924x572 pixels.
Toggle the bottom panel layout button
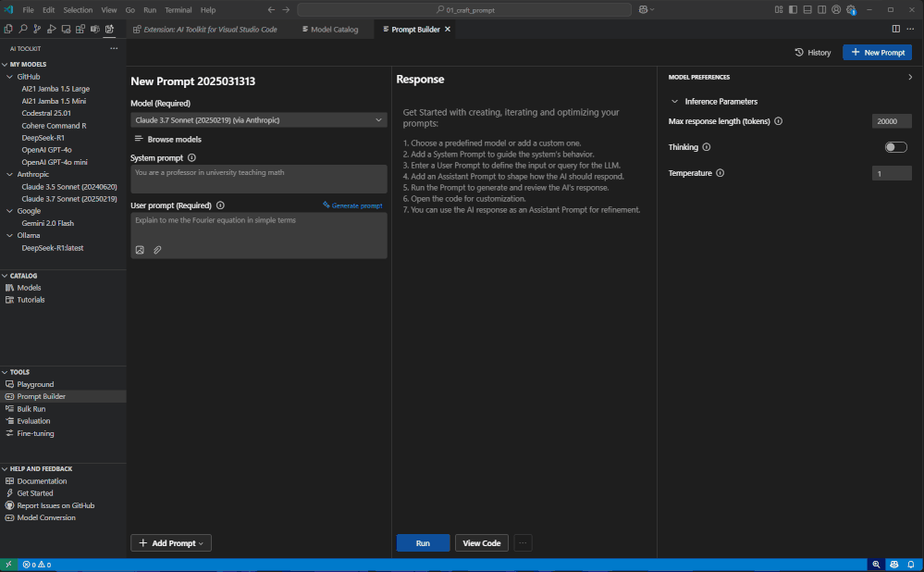coord(807,9)
